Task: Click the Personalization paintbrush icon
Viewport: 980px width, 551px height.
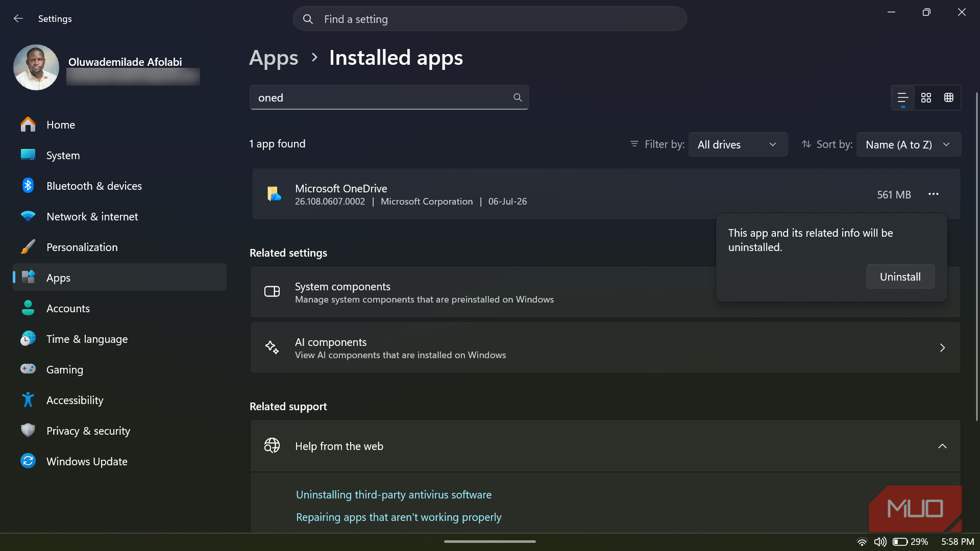Action: [28, 247]
